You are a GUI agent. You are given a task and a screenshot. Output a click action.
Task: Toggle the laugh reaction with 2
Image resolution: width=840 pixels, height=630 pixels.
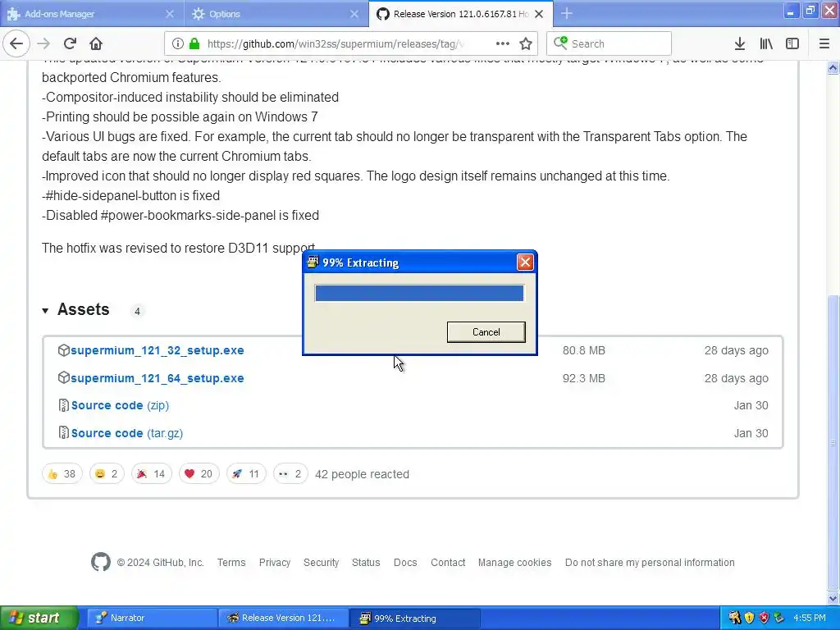click(107, 474)
